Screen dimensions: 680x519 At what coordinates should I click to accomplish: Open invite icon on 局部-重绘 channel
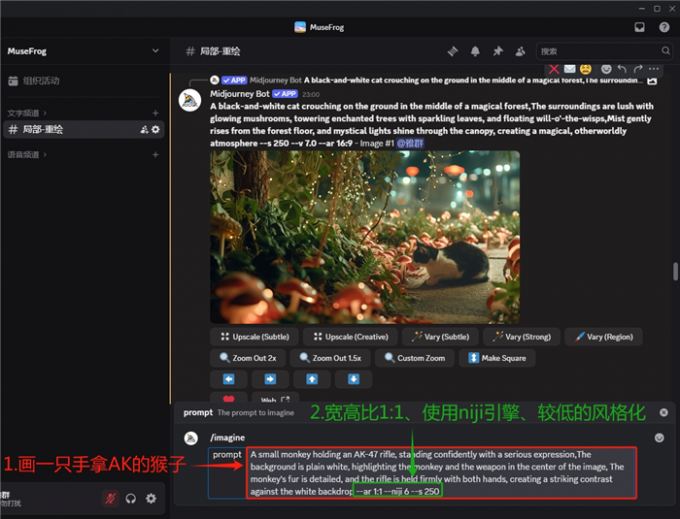(x=144, y=129)
